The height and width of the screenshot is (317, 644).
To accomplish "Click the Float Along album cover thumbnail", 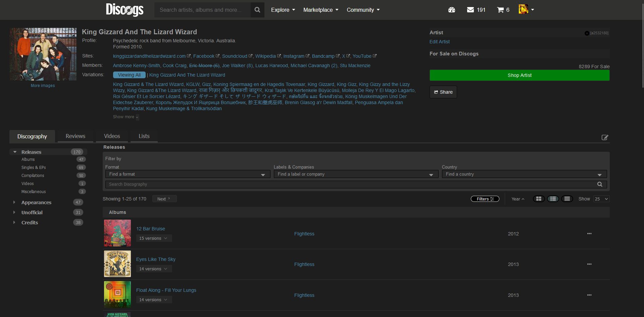I will 117,295.
